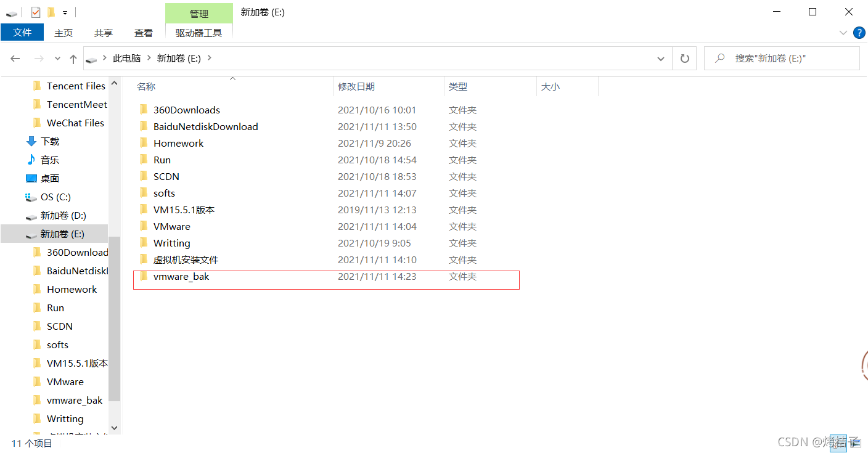This screenshot has height=453, width=868.
Task: Click the properties quick access icon
Action: [36, 12]
